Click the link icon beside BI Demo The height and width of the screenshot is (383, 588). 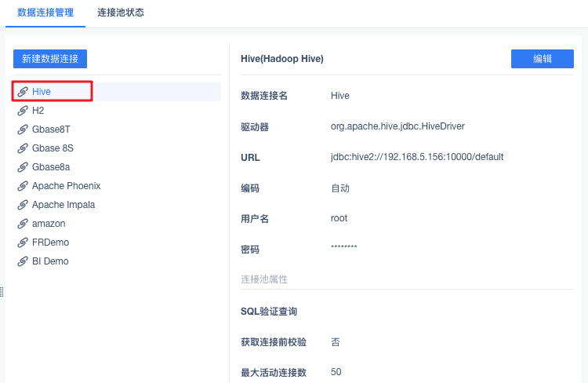pyautogui.click(x=23, y=261)
